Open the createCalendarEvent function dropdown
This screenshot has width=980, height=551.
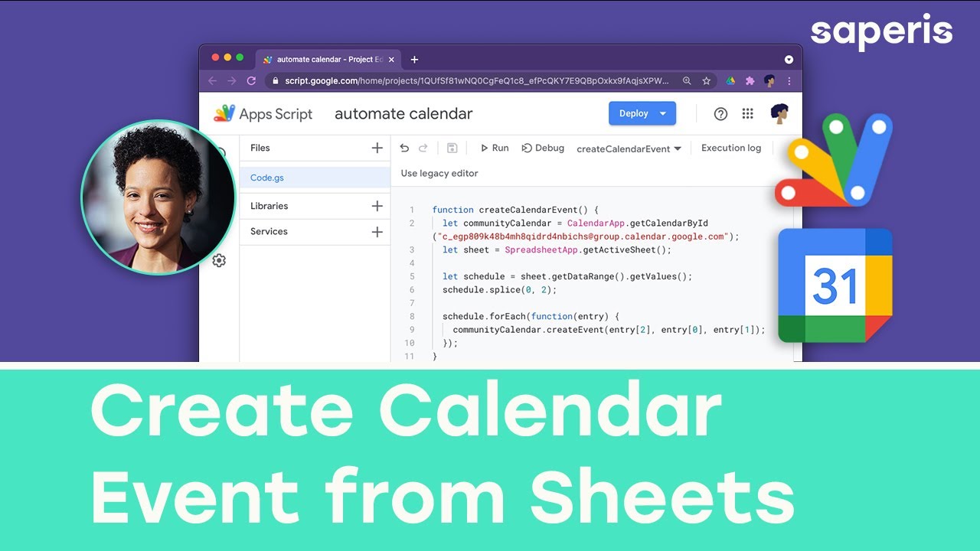[629, 149]
